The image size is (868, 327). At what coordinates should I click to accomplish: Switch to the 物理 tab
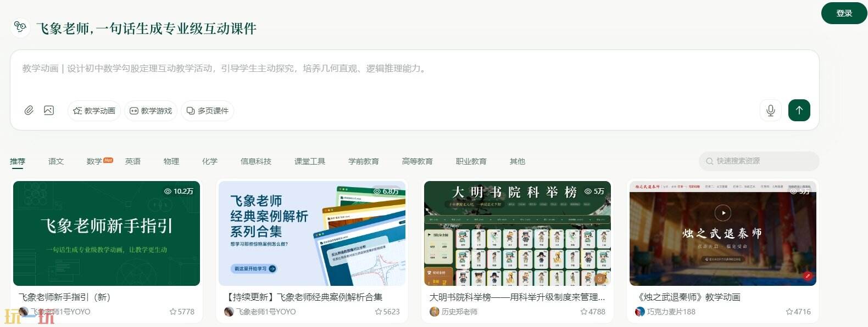click(171, 161)
